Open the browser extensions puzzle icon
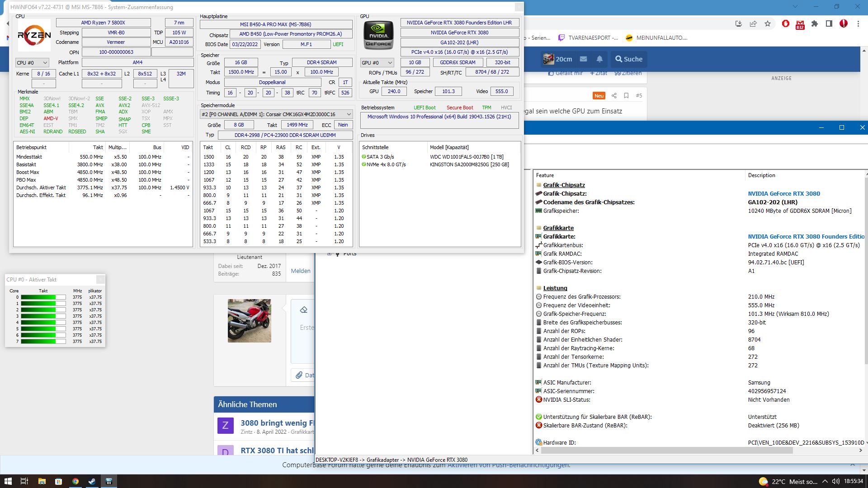This screenshot has width=868, height=488. (x=815, y=24)
